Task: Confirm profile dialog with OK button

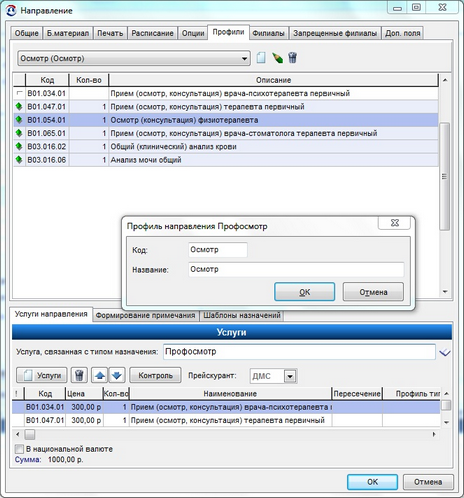Action: [x=304, y=292]
